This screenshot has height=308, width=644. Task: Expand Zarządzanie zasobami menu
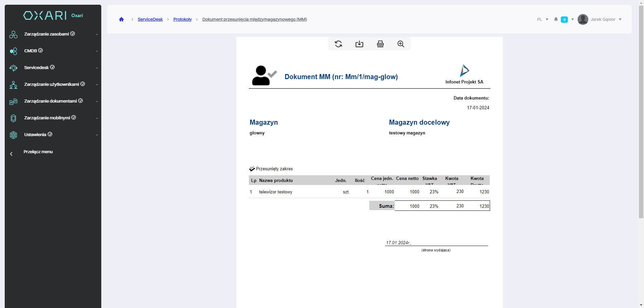pyautogui.click(x=47, y=34)
